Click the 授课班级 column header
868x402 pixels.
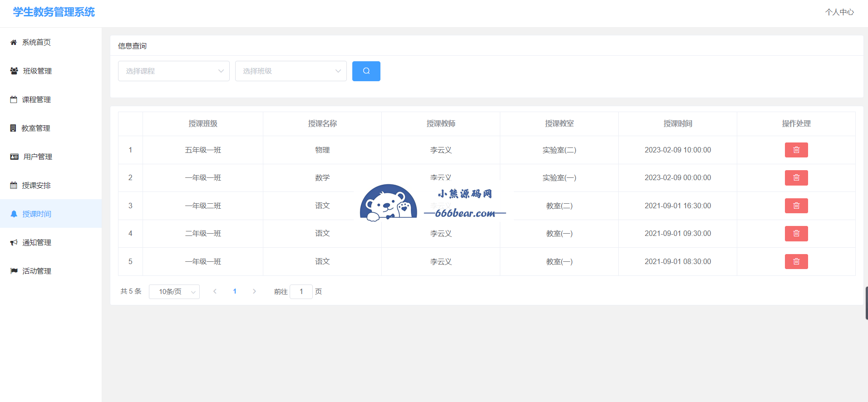point(203,123)
